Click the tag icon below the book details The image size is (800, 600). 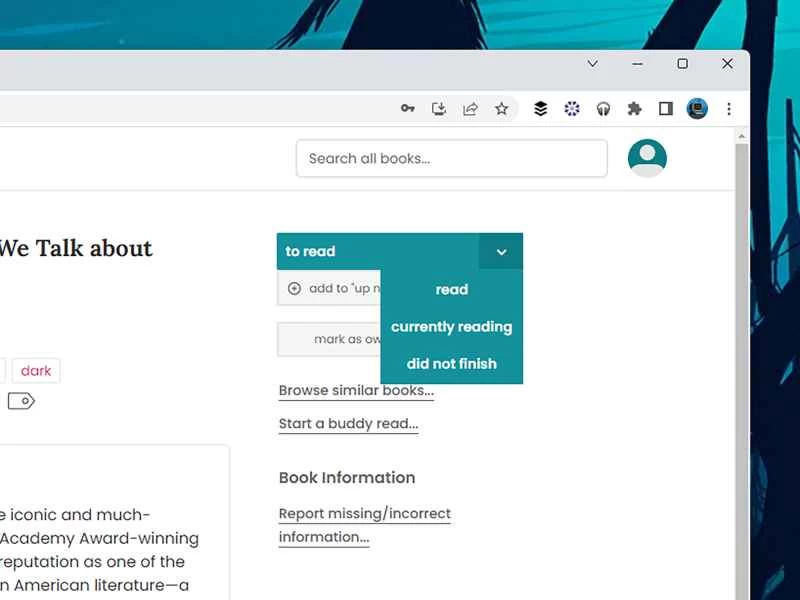(22, 401)
